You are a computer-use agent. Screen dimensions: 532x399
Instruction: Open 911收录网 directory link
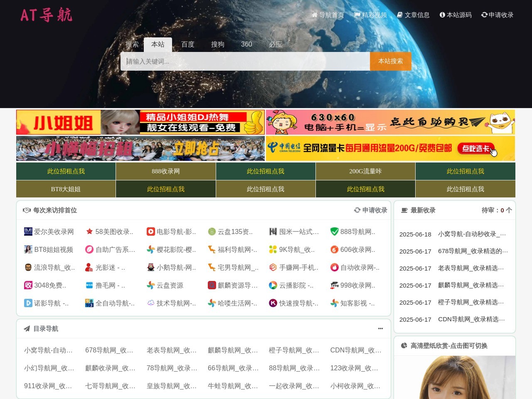48,386
